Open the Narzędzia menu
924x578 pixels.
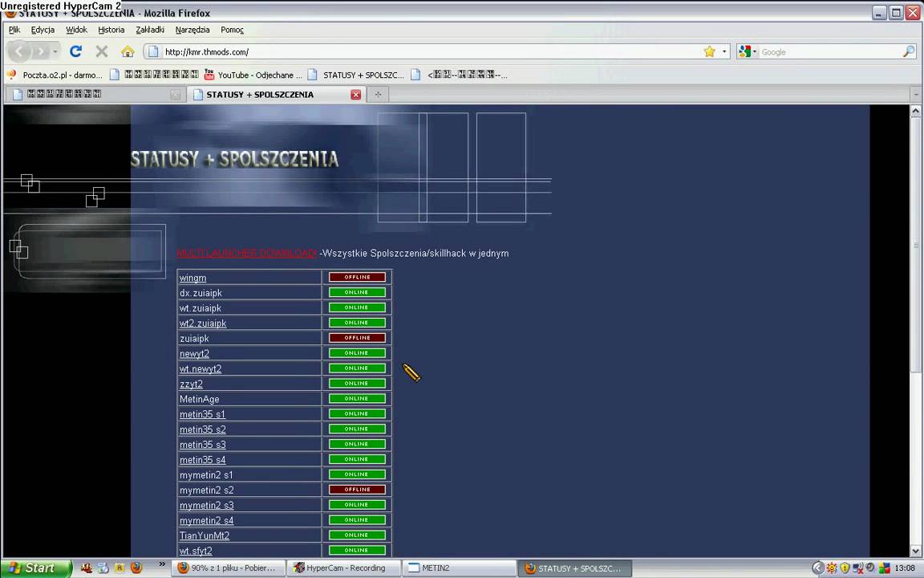tap(192, 30)
